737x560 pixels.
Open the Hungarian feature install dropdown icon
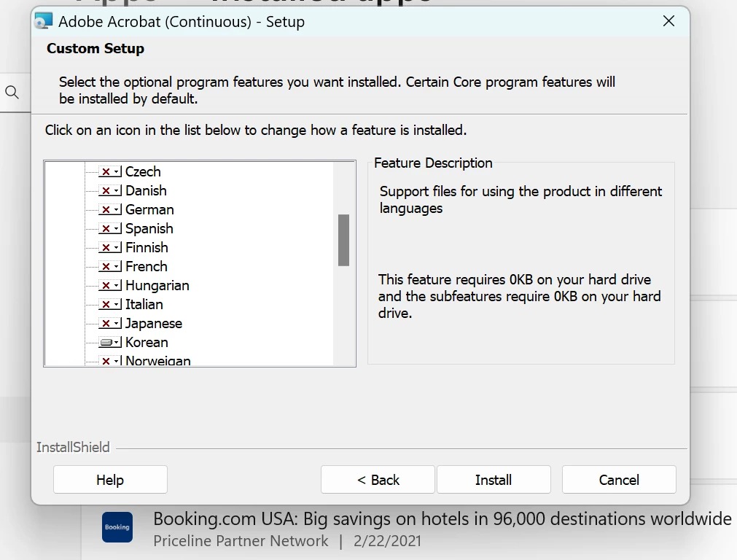110,285
